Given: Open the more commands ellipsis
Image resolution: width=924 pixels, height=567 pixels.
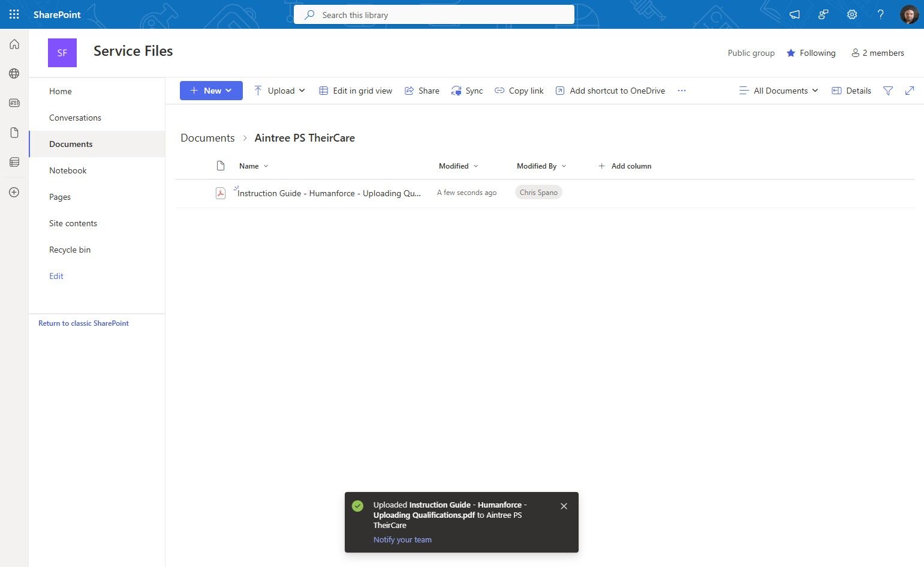Looking at the screenshot, I should 682,91.
